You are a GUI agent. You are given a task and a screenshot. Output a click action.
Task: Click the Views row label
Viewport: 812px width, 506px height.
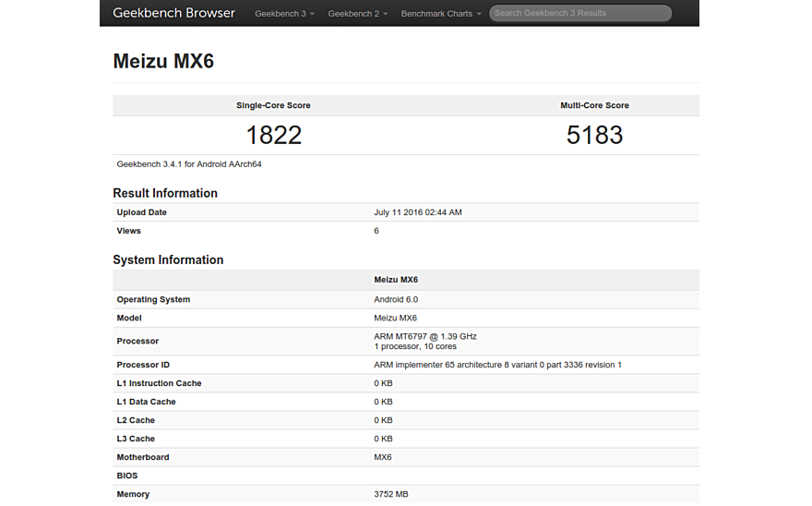pyautogui.click(x=128, y=231)
